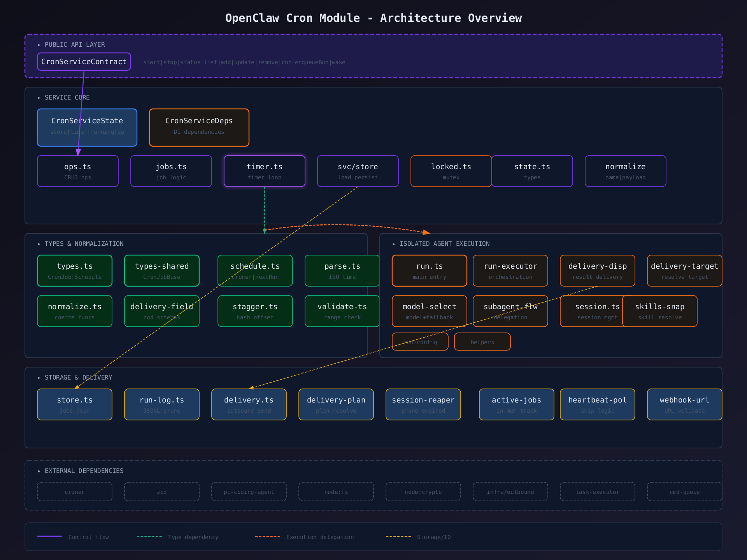Screen dimensions: 747x560
Task: Click the Control flow legend entry
Action: (73, 537)
